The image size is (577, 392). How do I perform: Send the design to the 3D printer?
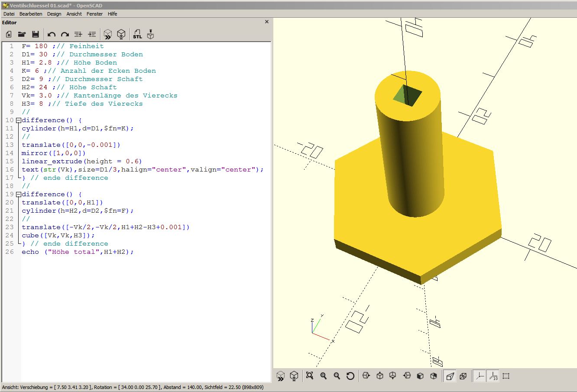[x=151, y=34]
